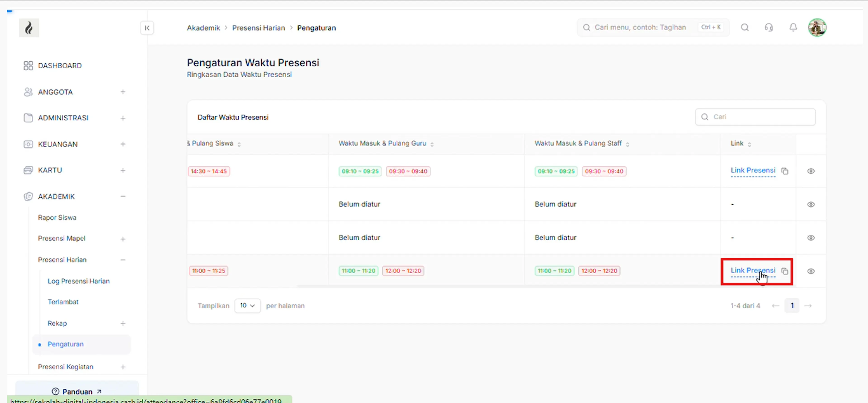Click the Cari table search field

coord(755,117)
